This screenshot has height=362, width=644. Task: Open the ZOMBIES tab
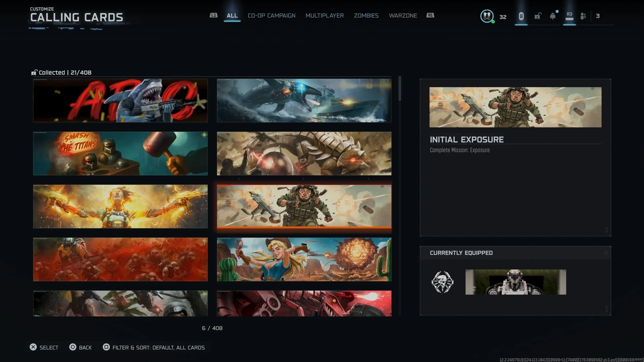(366, 15)
